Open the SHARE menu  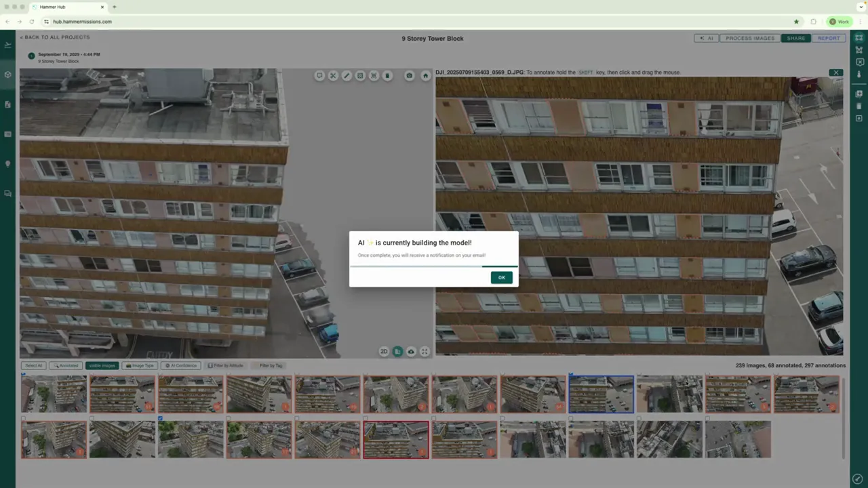pyautogui.click(x=796, y=38)
